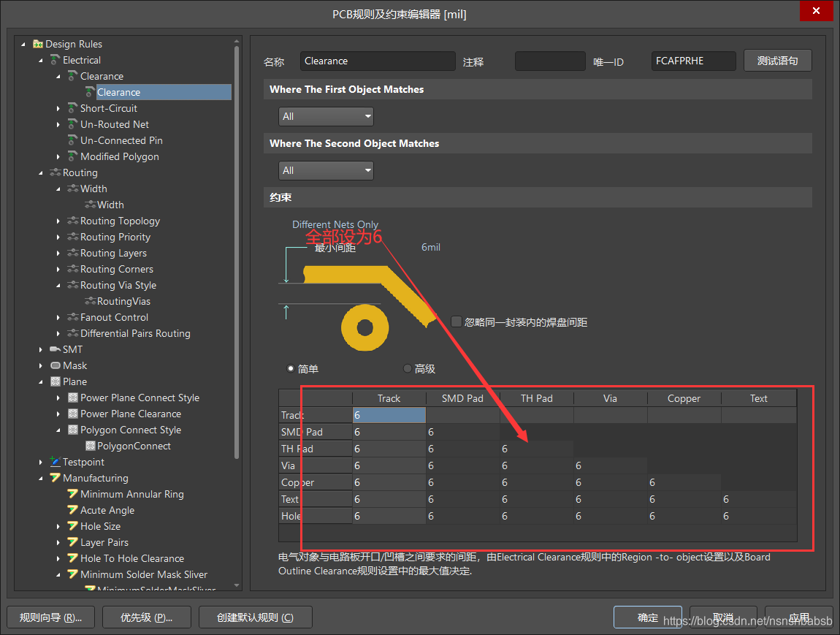
Task: Confirm with the 确定 button
Action: point(648,617)
